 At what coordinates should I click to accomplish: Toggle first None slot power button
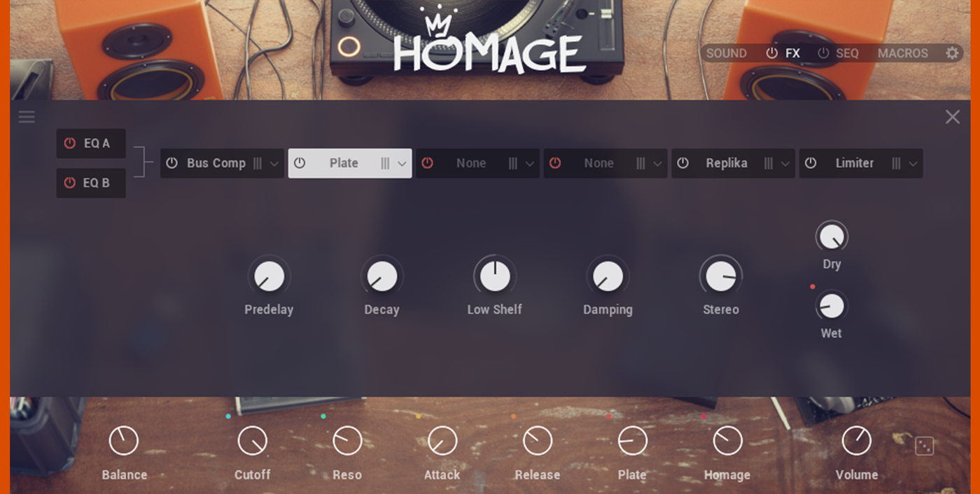point(427,163)
